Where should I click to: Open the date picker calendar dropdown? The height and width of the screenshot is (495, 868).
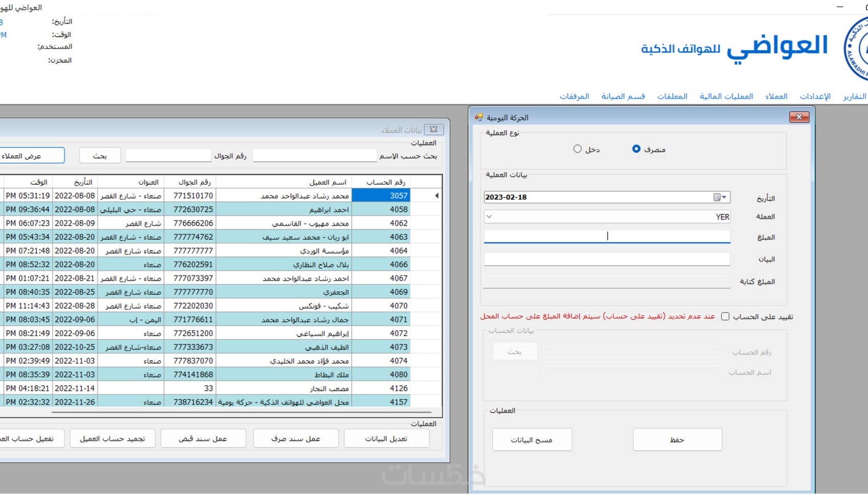tap(720, 197)
